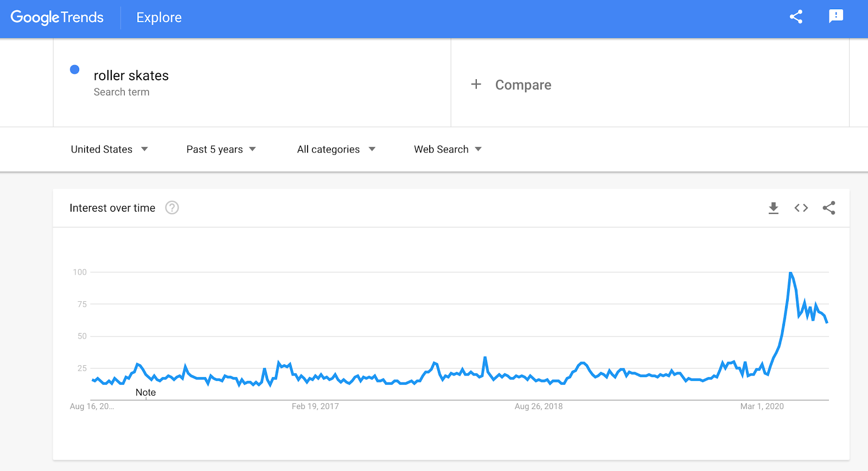The width and height of the screenshot is (868, 471).
Task: Click the plus icon beside Compare
Action: (476, 85)
